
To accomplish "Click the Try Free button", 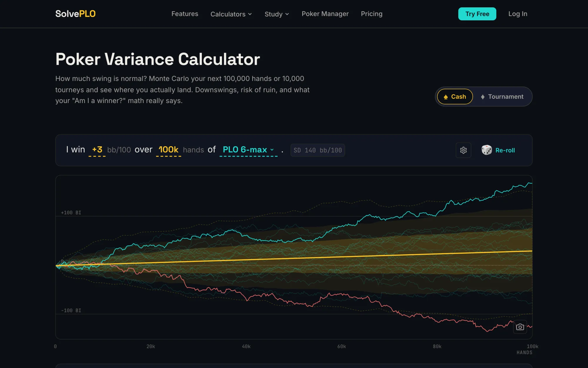I will click(477, 14).
